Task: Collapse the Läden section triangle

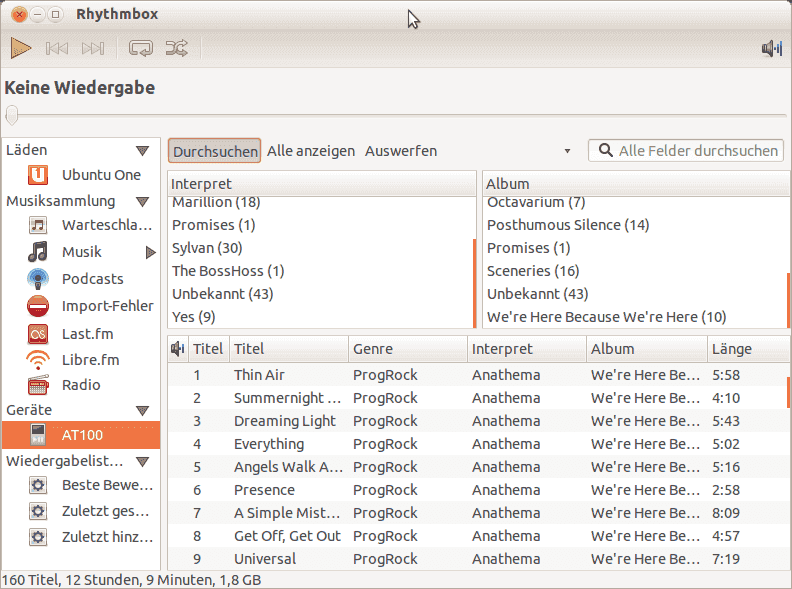Action: (x=142, y=151)
